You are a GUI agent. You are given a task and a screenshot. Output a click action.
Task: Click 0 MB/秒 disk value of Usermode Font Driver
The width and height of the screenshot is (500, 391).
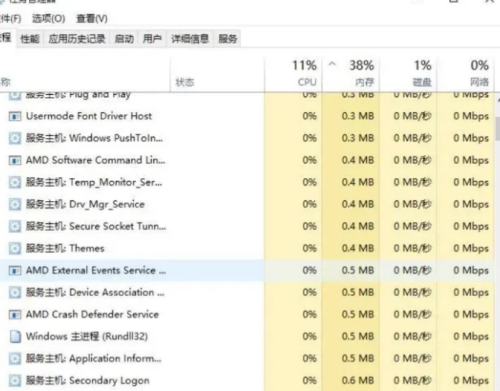pyautogui.click(x=412, y=116)
